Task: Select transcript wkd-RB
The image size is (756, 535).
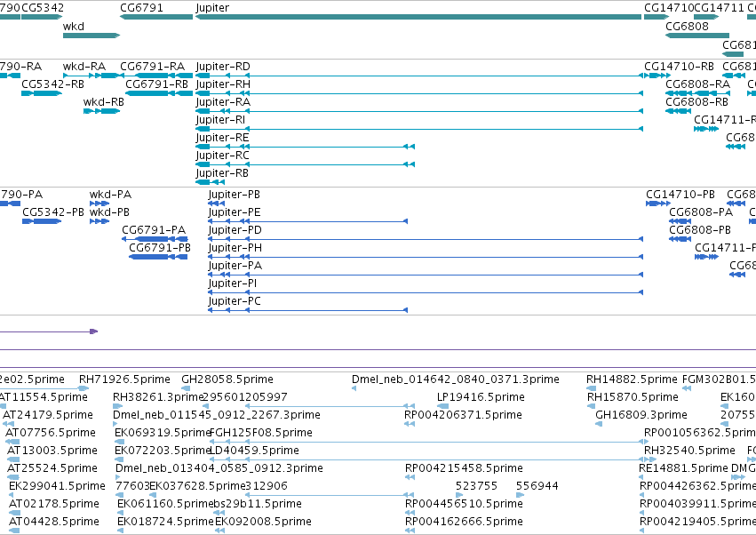Action: (x=101, y=111)
